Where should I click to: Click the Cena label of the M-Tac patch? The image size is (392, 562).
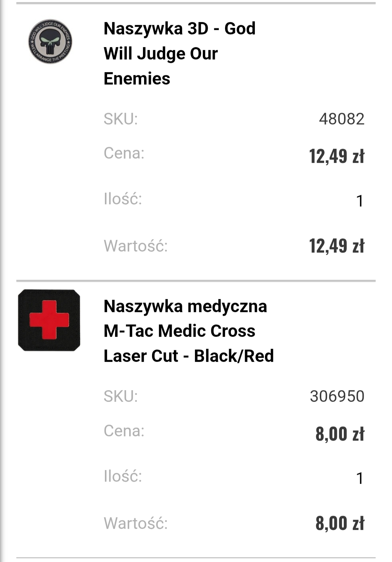pyautogui.click(x=124, y=431)
